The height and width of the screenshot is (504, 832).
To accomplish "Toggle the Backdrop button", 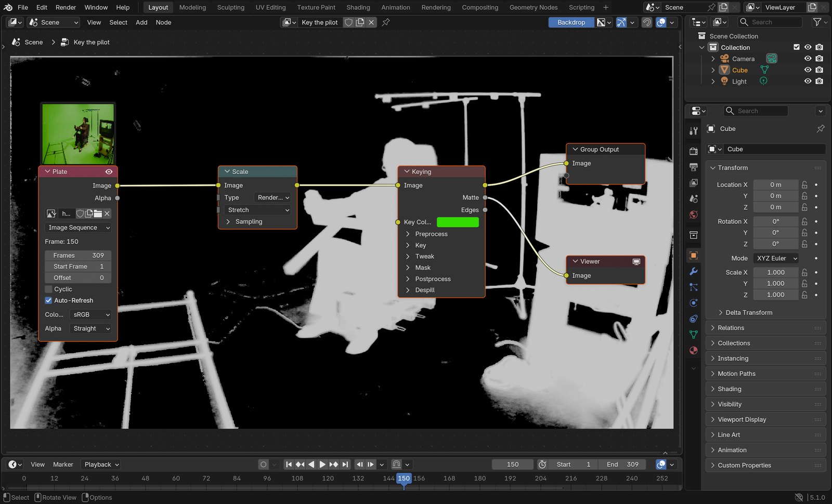I will tap(571, 22).
